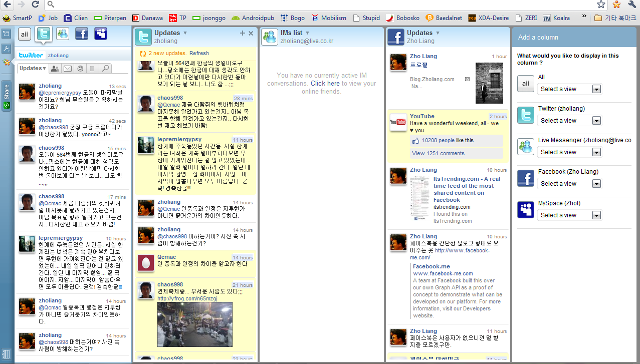Image resolution: width=640 pixels, height=364 pixels.
Task: Open the @ mentions tab
Action: [80, 69]
